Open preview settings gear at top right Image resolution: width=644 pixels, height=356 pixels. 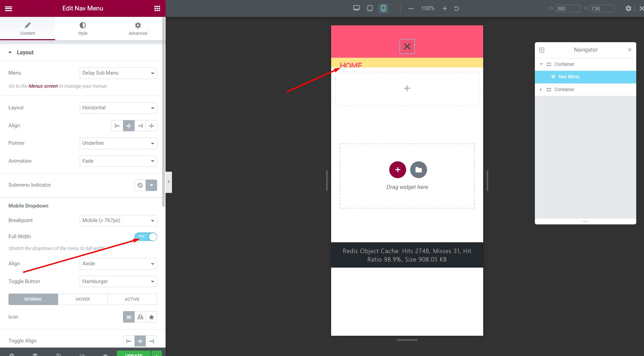628,8
